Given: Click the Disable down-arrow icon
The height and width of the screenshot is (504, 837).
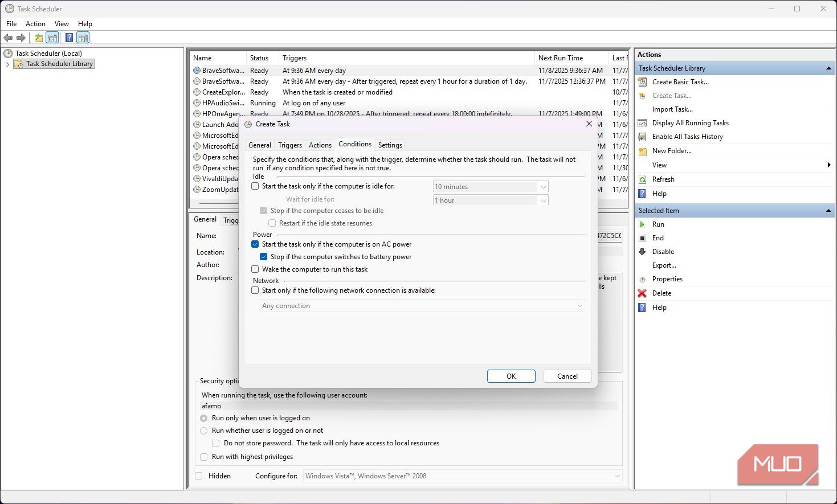Looking at the screenshot, I should click(643, 252).
